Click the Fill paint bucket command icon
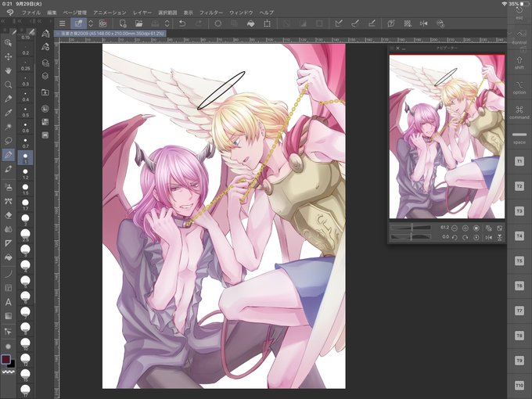 point(250,23)
